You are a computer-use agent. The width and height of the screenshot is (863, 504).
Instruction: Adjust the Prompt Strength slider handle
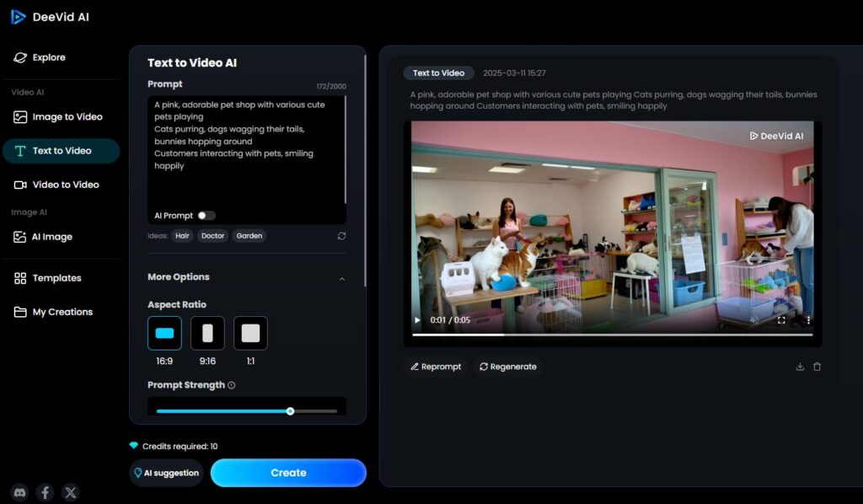(290, 411)
